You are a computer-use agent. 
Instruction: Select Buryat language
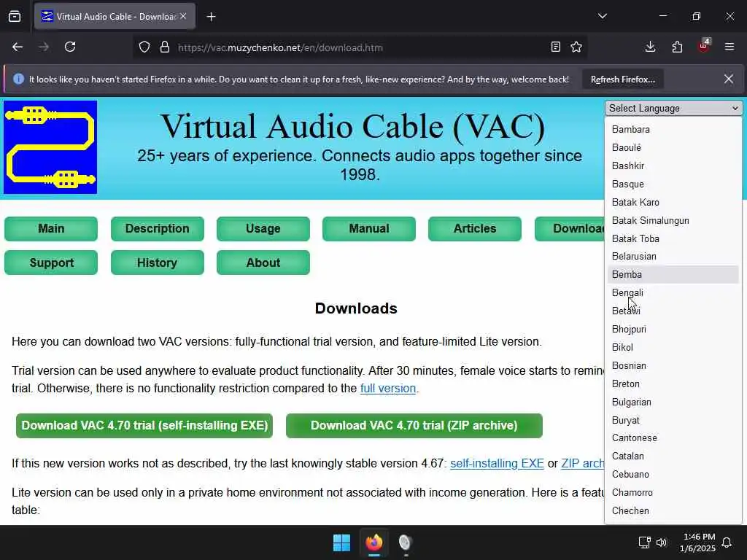(x=673, y=420)
